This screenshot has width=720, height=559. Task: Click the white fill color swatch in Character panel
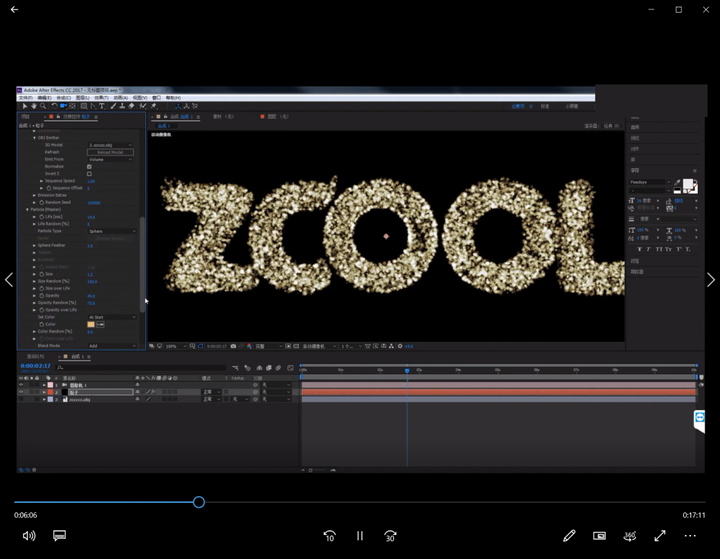(x=688, y=184)
